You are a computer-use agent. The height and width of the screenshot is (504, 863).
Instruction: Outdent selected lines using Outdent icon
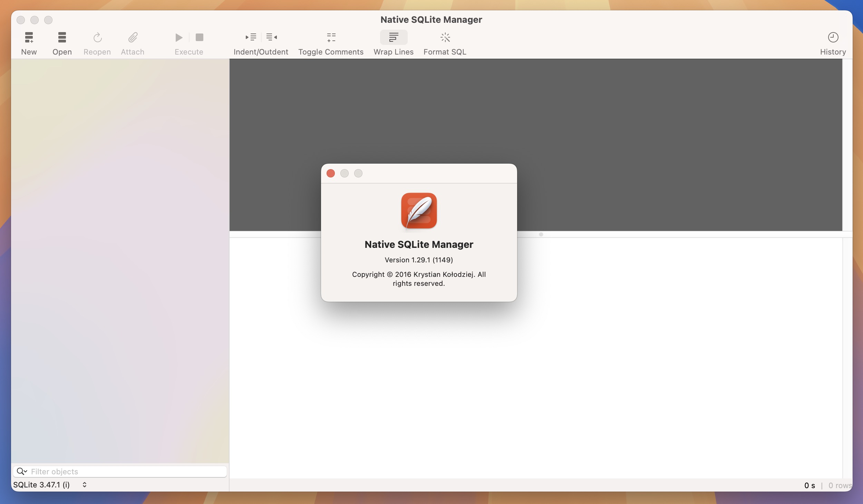coord(272,37)
